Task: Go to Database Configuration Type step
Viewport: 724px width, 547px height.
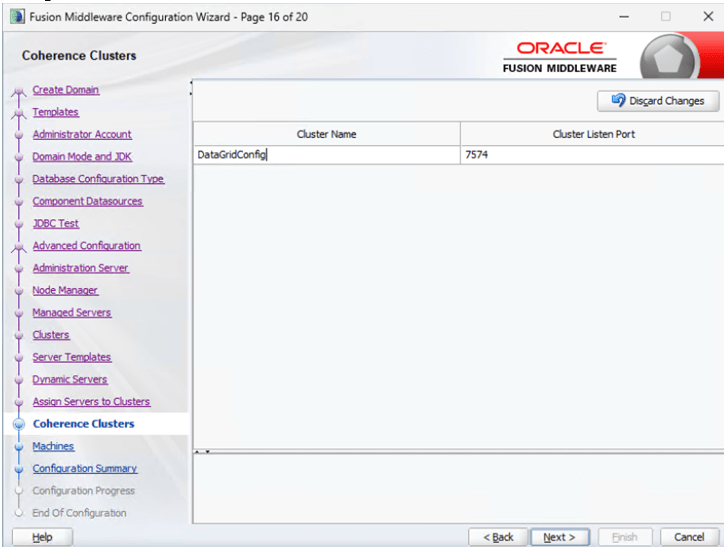Action: coord(98,179)
